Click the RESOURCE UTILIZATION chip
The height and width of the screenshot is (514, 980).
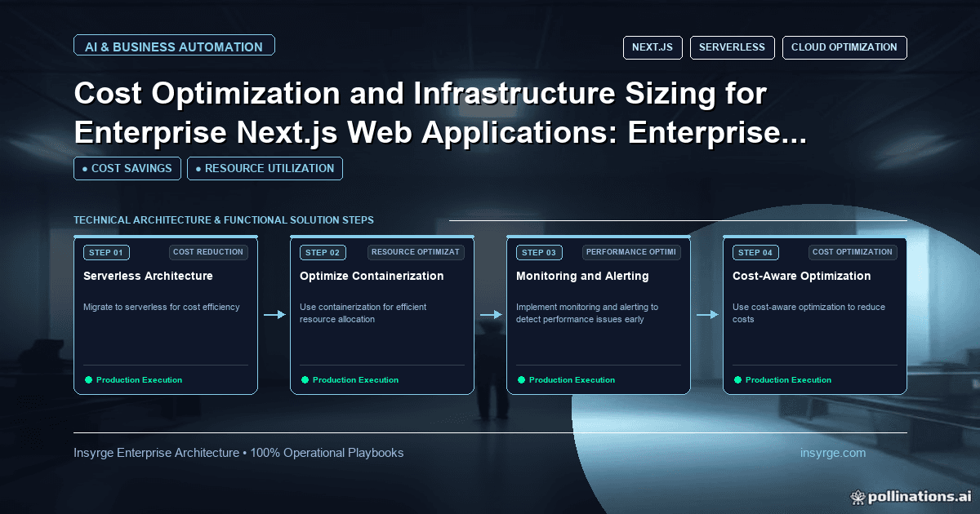(x=265, y=168)
